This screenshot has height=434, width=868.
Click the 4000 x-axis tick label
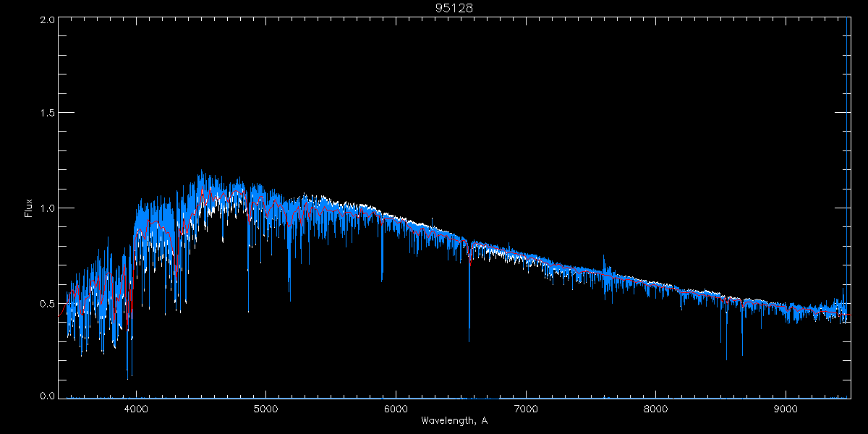(x=136, y=407)
